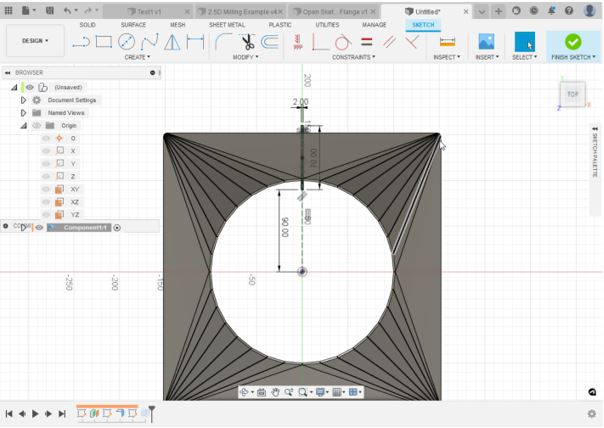Apply the Equal constraint
Image resolution: width=604 pixels, height=428 pixels.
pyautogui.click(x=367, y=41)
